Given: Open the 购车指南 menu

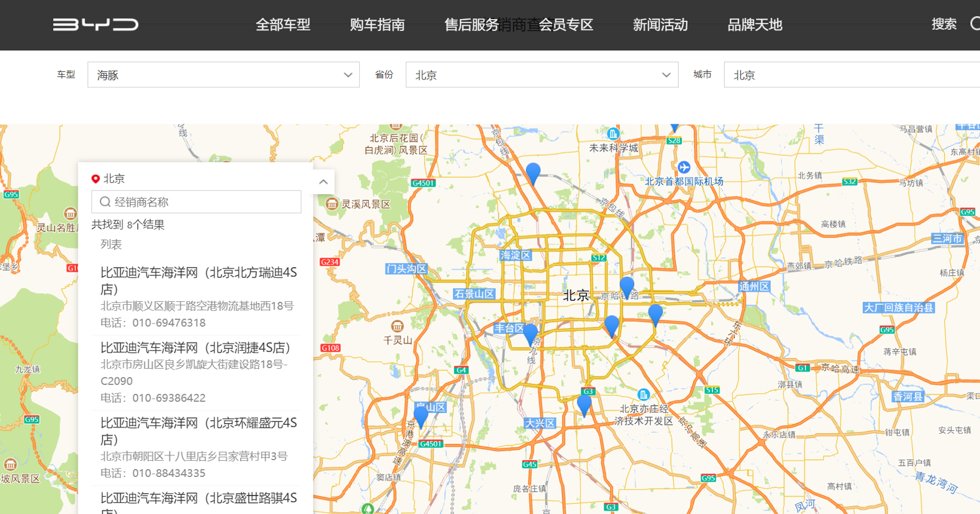Looking at the screenshot, I should [x=377, y=25].
